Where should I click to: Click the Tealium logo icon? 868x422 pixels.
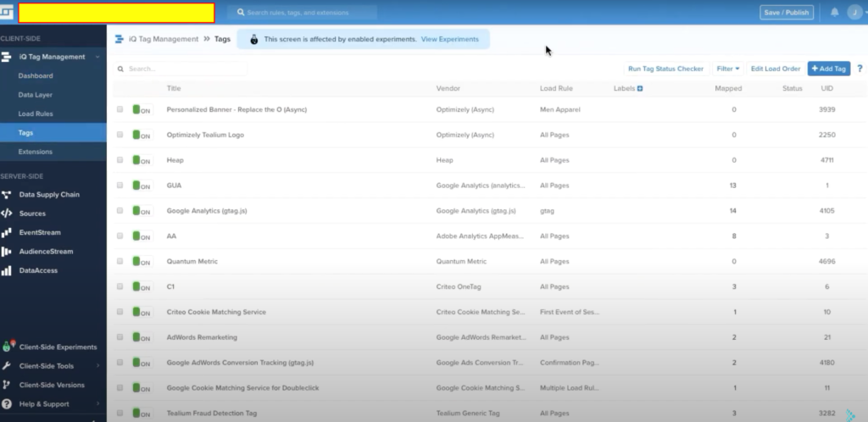[x=6, y=12]
